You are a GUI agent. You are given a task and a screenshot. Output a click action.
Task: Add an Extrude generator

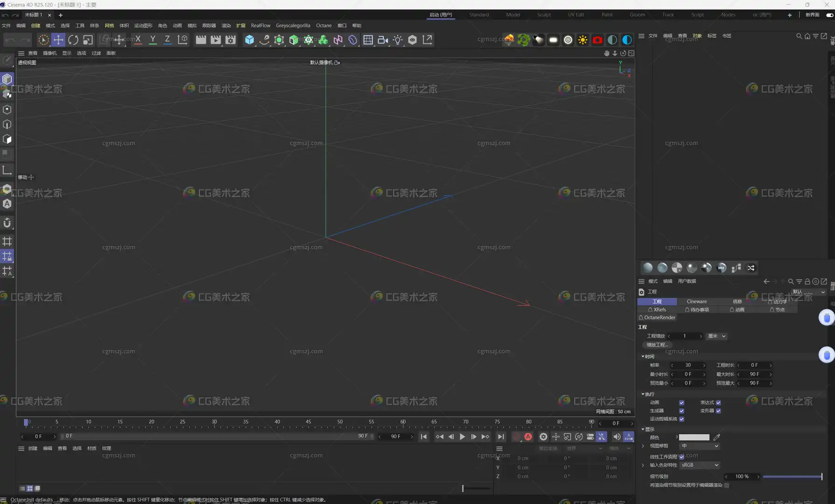click(x=294, y=40)
